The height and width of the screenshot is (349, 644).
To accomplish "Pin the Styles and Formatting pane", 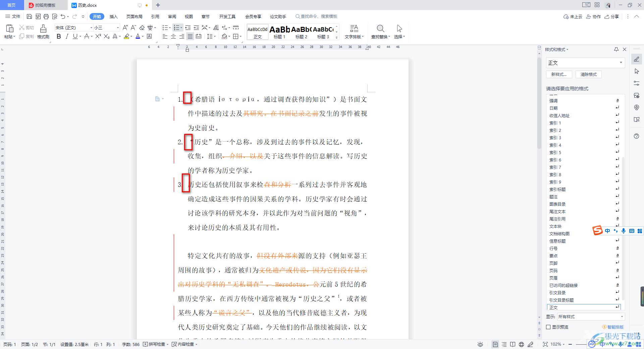I will click(616, 49).
